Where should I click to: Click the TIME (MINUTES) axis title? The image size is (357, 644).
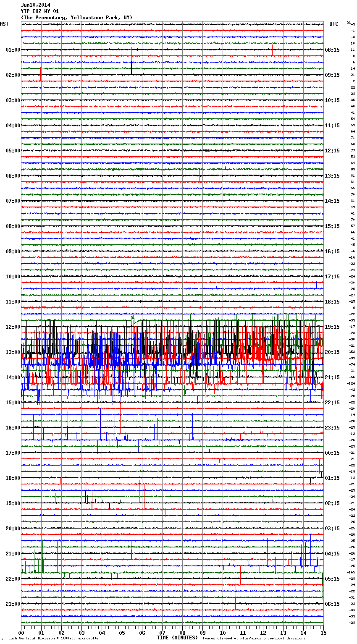[177, 638]
